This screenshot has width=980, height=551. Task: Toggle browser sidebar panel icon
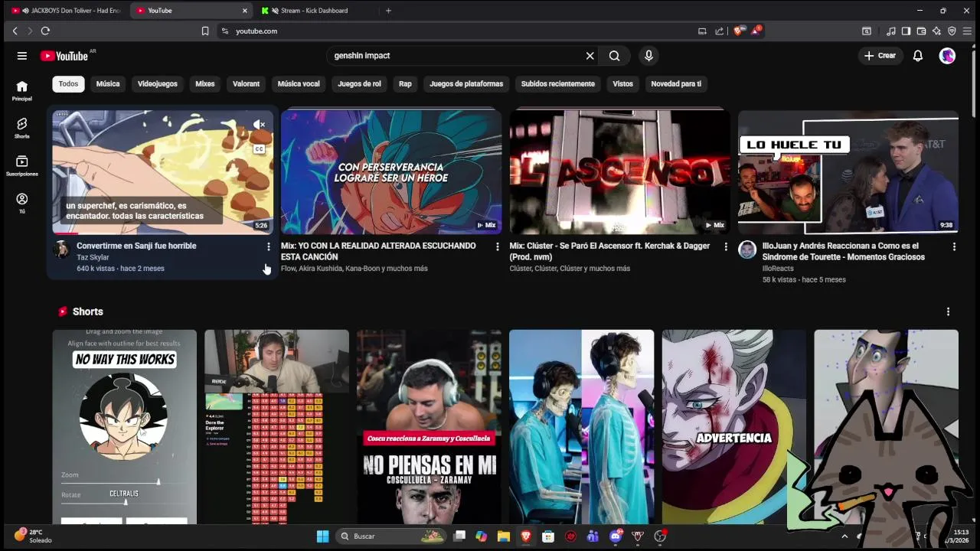(x=906, y=31)
